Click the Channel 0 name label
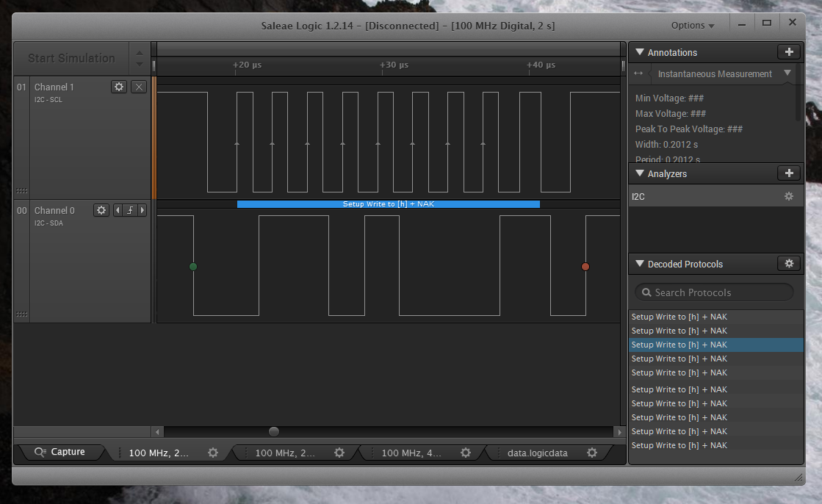The image size is (822, 504). [54, 210]
